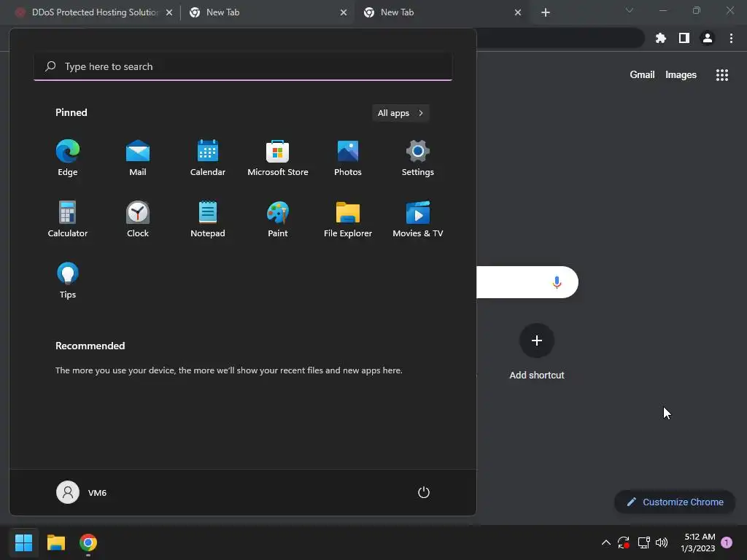Open the VM6 user account menu

82,492
